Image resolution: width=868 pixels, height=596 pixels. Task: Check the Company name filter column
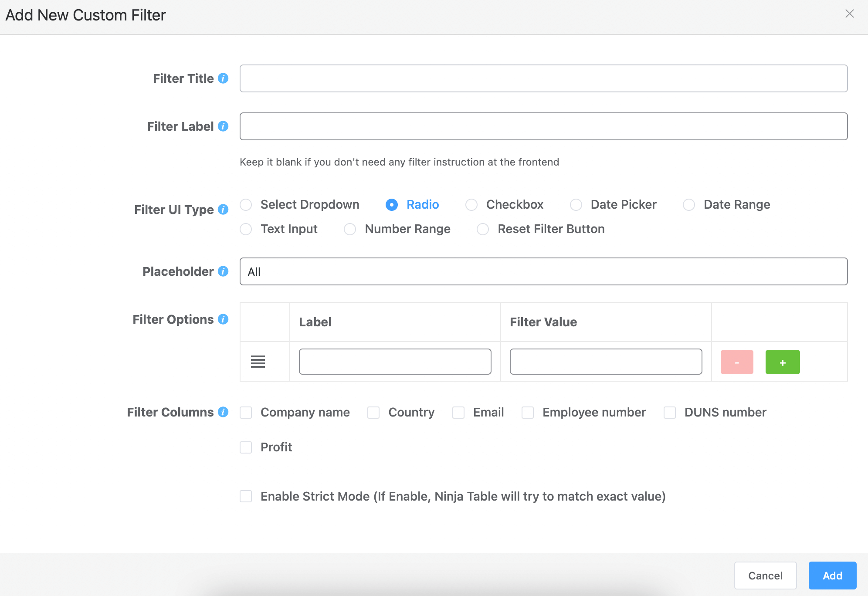click(246, 412)
